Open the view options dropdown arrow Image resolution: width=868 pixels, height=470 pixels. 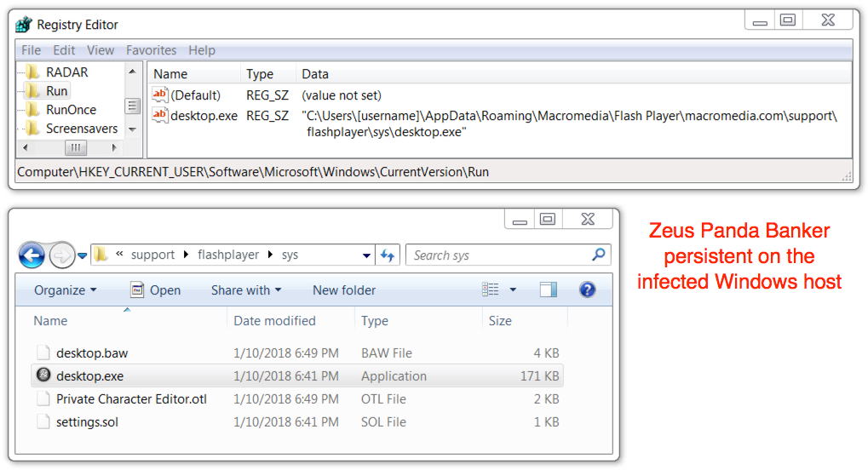click(x=513, y=289)
